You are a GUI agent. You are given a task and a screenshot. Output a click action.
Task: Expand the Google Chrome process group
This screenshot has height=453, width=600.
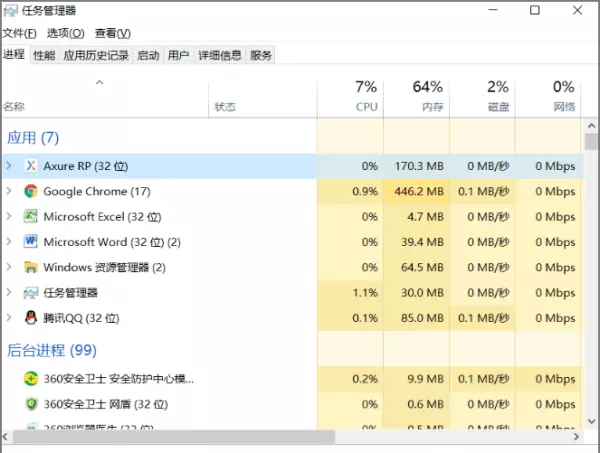coord(9,191)
